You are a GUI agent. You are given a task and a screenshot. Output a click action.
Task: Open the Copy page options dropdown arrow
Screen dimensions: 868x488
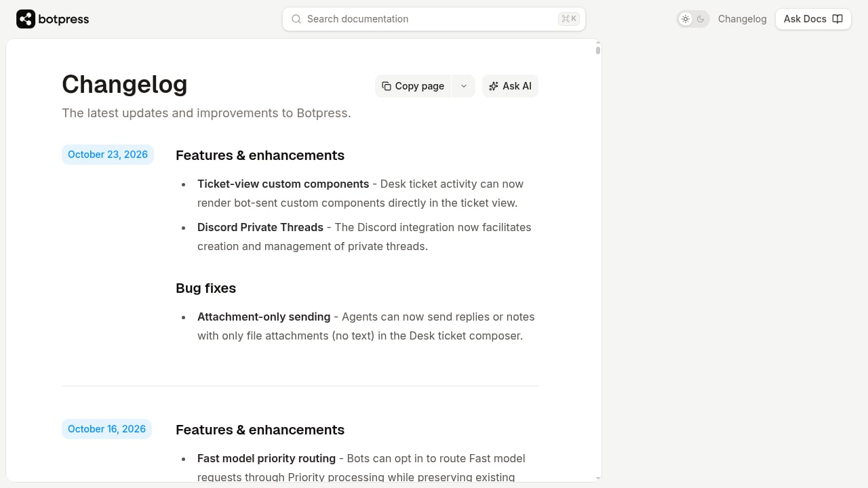(464, 86)
